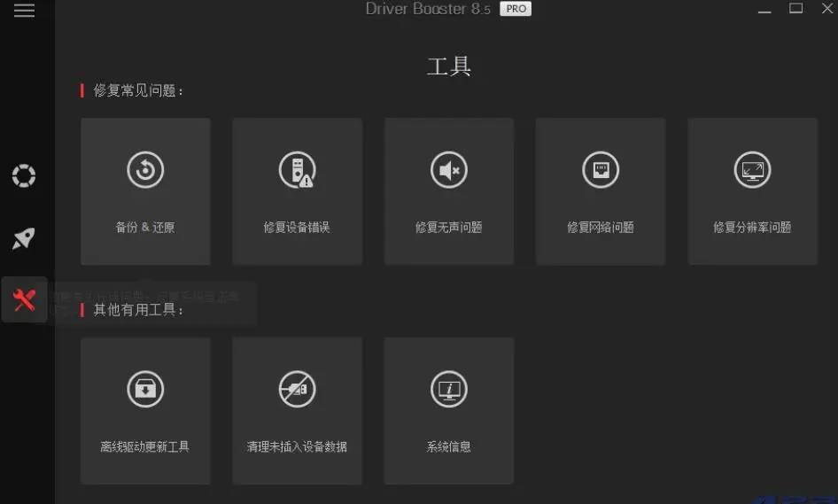
Task: Click the rocket boost icon in sidebar
Action: (x=24, y=238)
